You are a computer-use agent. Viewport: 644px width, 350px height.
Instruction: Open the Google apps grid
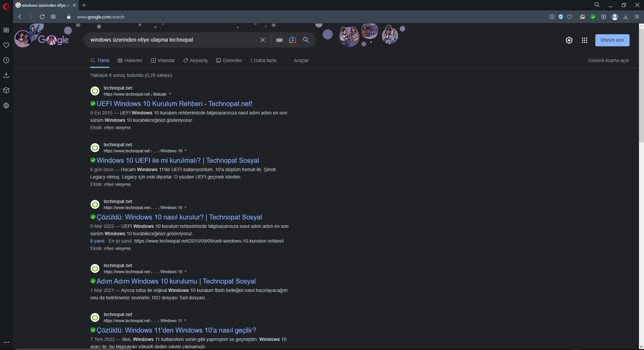pos(585,40)
